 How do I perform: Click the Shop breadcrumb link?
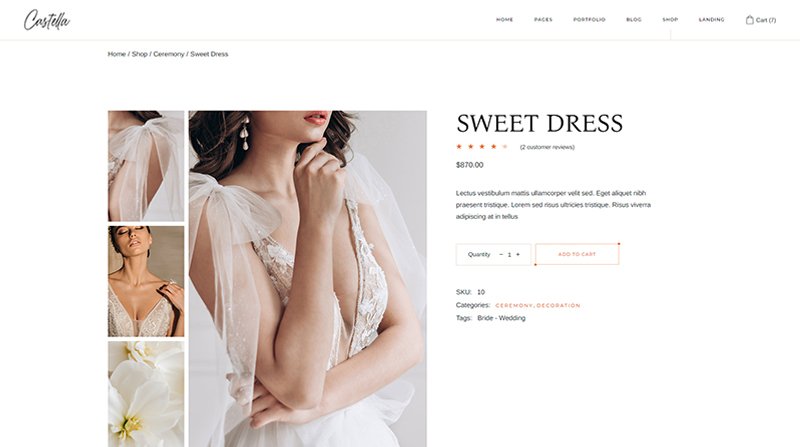click(139, 54)
